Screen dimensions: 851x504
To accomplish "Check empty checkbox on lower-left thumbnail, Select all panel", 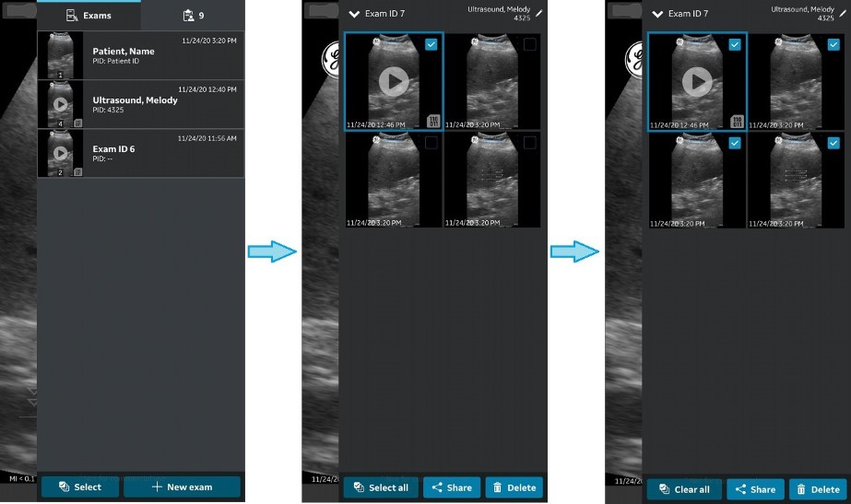I will point(431,143).
